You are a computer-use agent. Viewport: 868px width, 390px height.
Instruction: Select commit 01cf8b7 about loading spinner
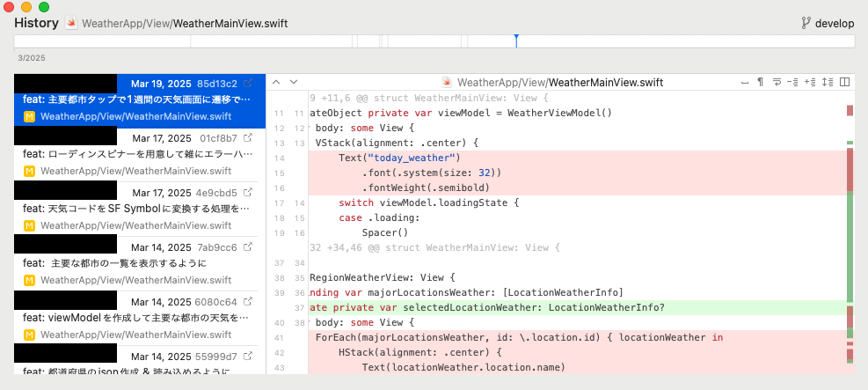click(x=137, y=154)
